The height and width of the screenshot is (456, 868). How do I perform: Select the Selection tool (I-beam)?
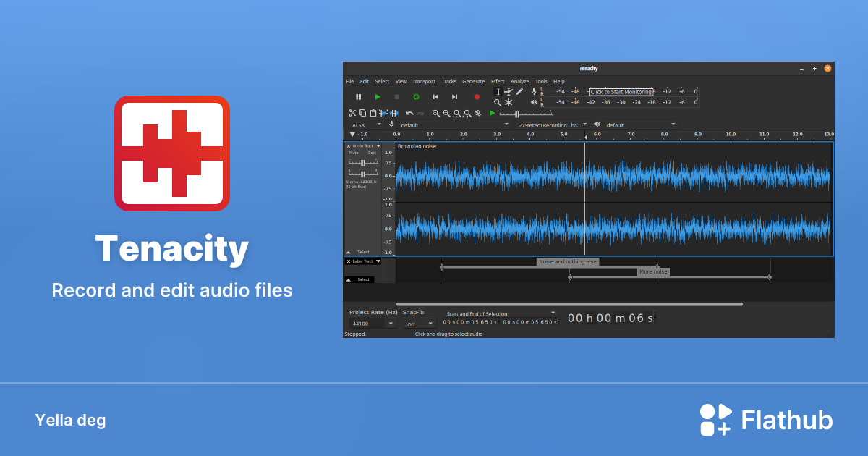click(x=498, y=92)
